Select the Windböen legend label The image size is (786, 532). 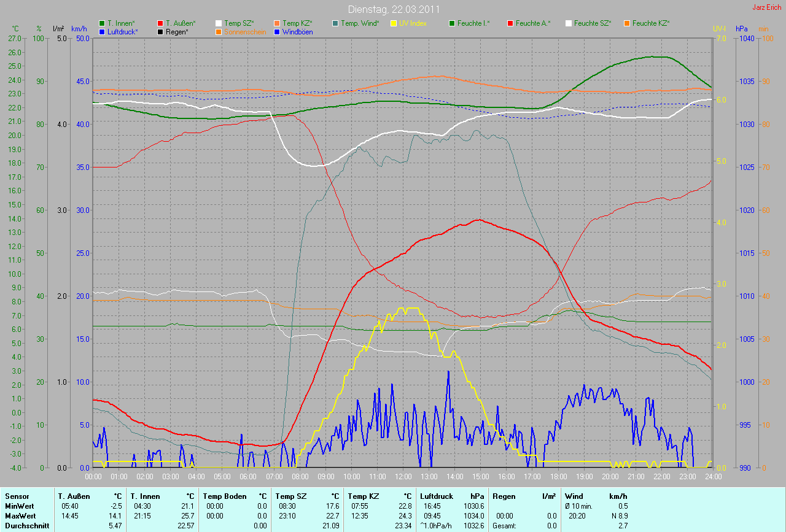click(298, 31)
